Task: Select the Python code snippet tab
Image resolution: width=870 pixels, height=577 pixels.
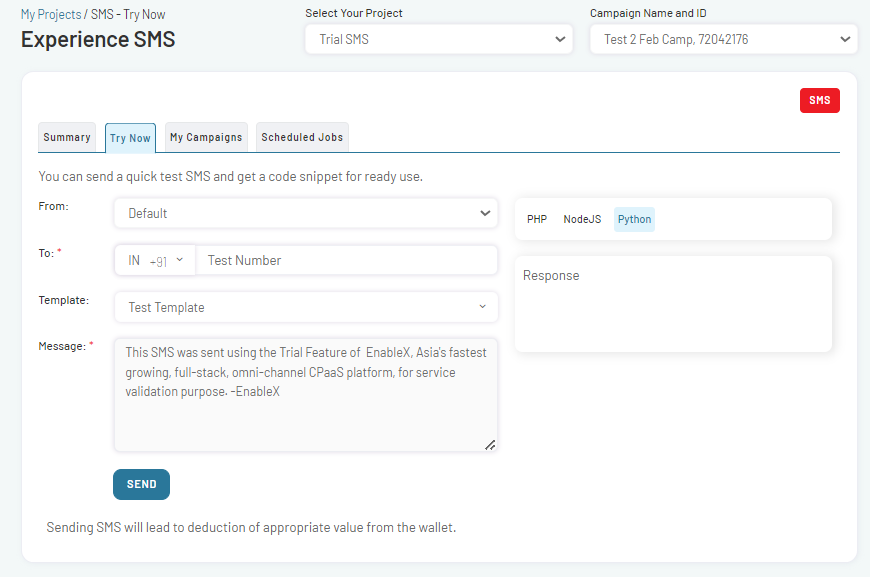Action: pyautogui.click(x=634, y=218)
